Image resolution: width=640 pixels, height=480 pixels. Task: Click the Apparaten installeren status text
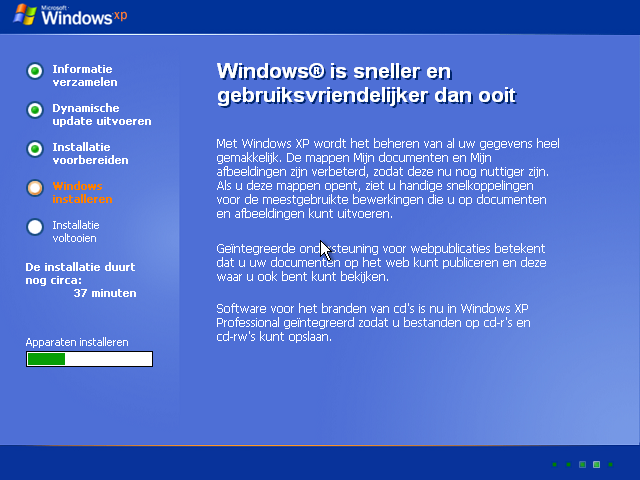tap(77, 342)
